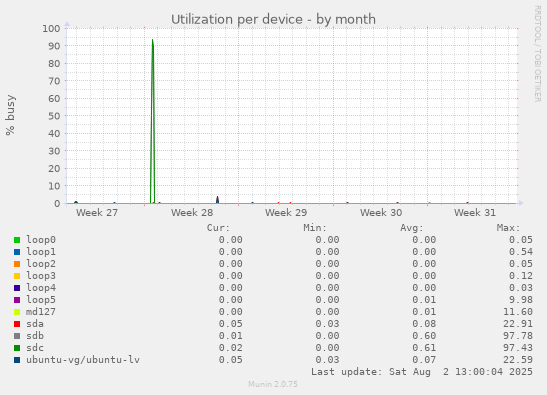Click the sdb max value 97.78
This screenshot has width=547, height=395.
[518, 336]
